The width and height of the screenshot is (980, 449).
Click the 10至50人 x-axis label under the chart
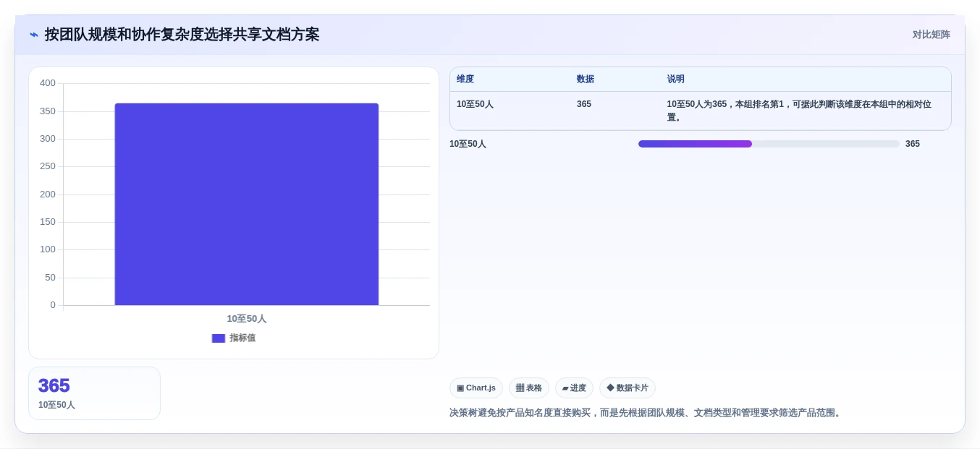pos(247,319)
